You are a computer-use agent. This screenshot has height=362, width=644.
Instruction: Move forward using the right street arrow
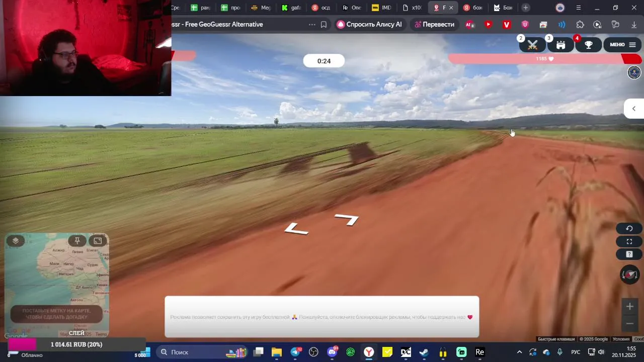[x=347, y=219]
